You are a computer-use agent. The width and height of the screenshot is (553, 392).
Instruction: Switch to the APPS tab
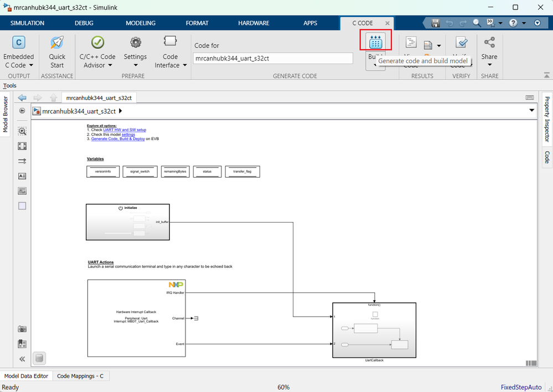[311, 23]
